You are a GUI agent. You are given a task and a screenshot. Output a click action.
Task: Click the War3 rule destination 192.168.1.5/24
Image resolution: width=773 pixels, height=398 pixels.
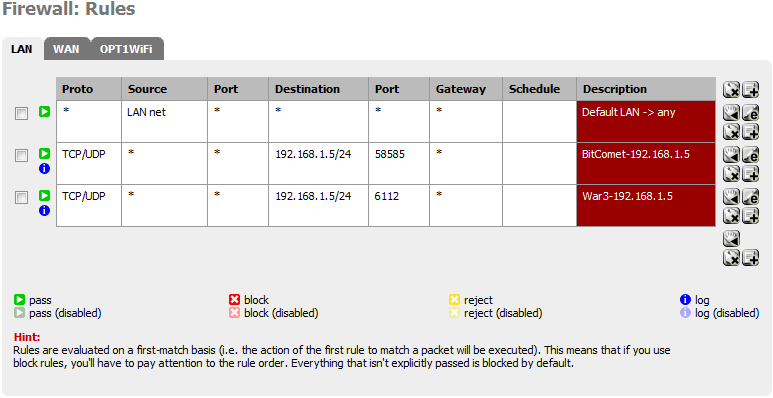tap(313, 196)
